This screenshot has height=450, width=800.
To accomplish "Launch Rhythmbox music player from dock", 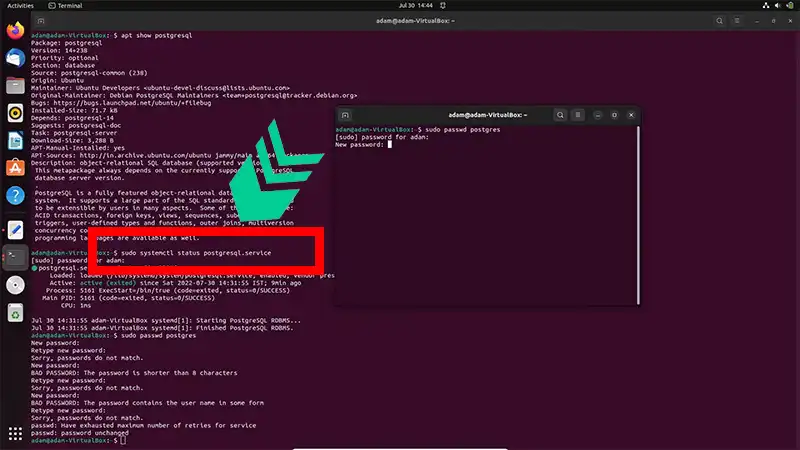I will click(x=15, y=113).
